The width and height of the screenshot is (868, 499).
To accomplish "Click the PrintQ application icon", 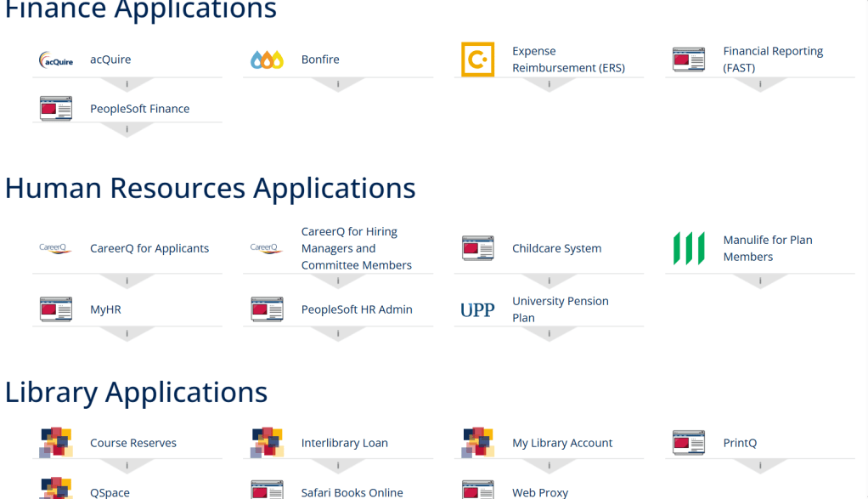I will (x=689, y=443).
